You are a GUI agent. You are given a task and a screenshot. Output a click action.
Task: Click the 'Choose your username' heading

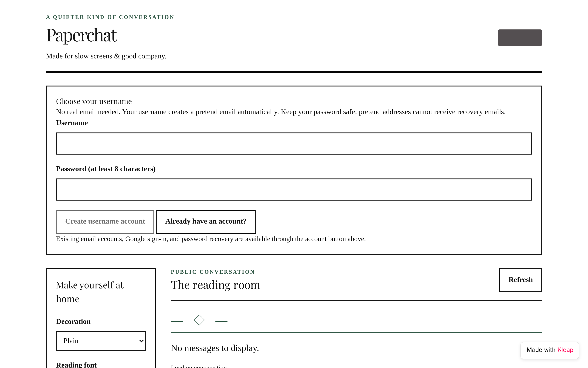coord(94,101)
